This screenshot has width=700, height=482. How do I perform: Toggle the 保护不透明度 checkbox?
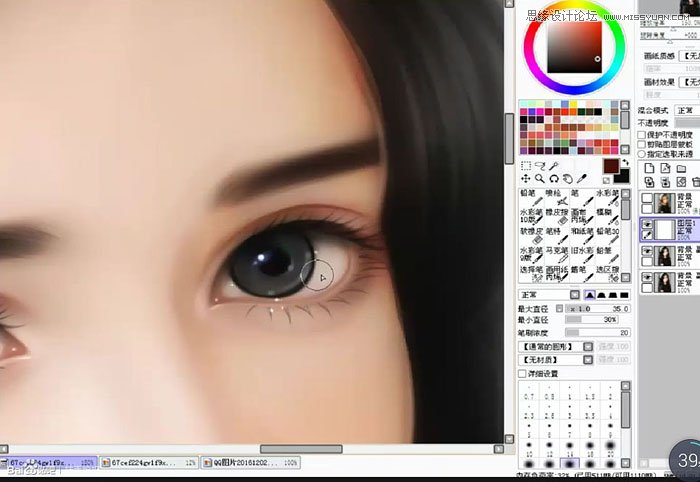pos(642,135)
